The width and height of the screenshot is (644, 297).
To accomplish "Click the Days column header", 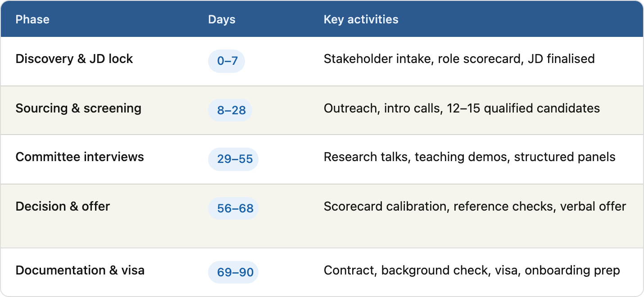I will click(222, 20).
